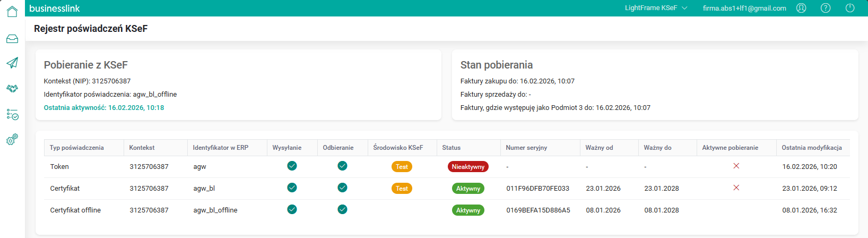Click Aktywny badge in agw_bl_offline row

[468, 210]
